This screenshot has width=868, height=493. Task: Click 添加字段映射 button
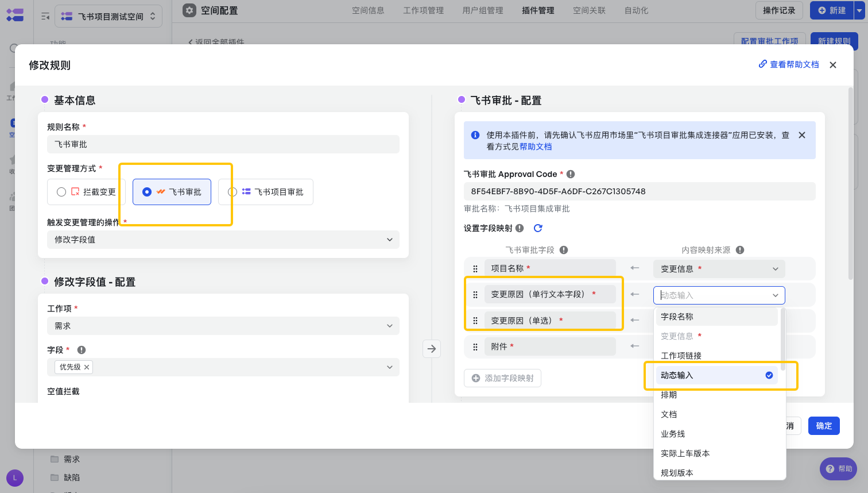502,378
